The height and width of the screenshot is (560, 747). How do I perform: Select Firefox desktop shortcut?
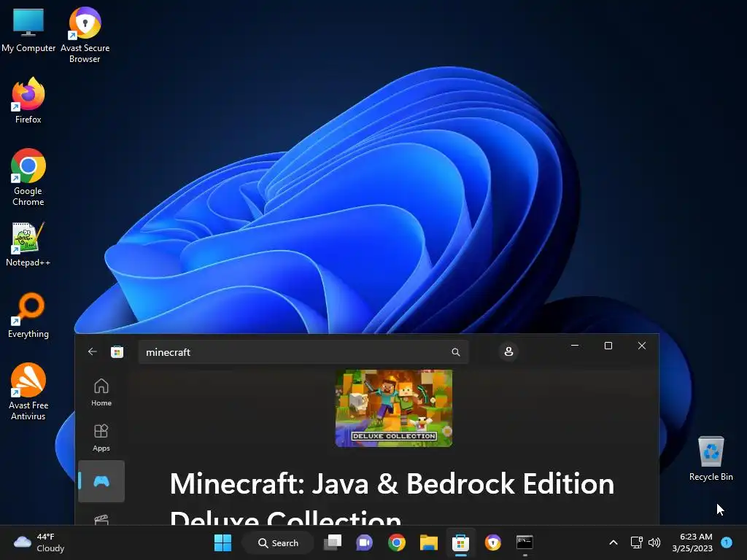[28, 101]
